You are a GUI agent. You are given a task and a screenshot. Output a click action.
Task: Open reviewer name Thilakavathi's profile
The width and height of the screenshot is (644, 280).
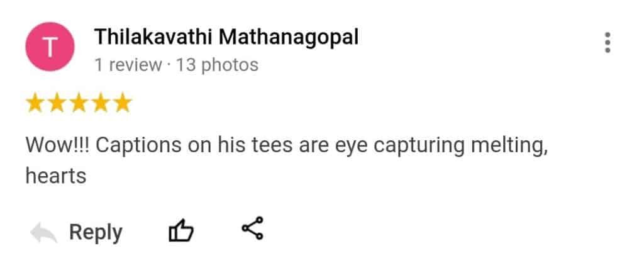click(152, 37)
